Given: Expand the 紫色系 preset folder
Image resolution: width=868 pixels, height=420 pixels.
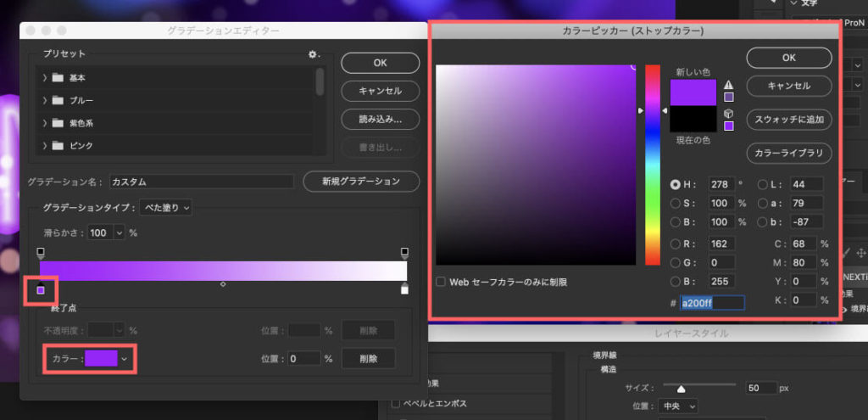Looking at the screenshot, I should (x=45, y=123).
